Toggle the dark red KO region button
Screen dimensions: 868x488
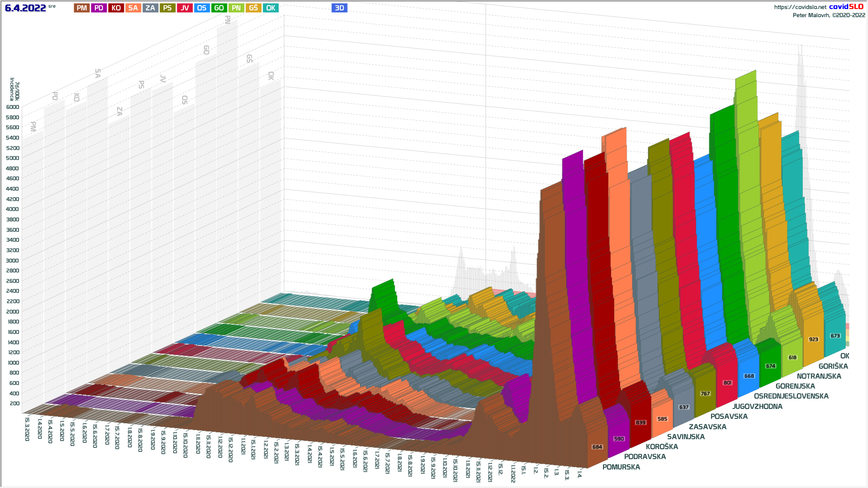point(116,8)
